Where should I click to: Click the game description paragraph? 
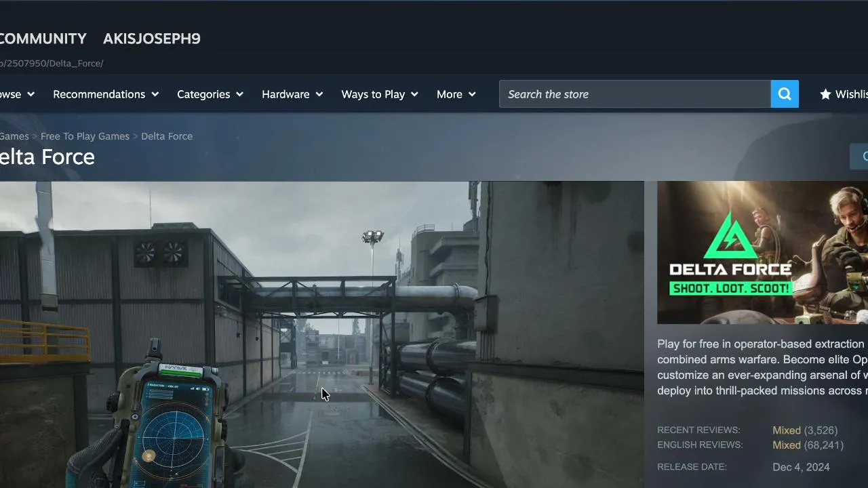pos(762,367)
